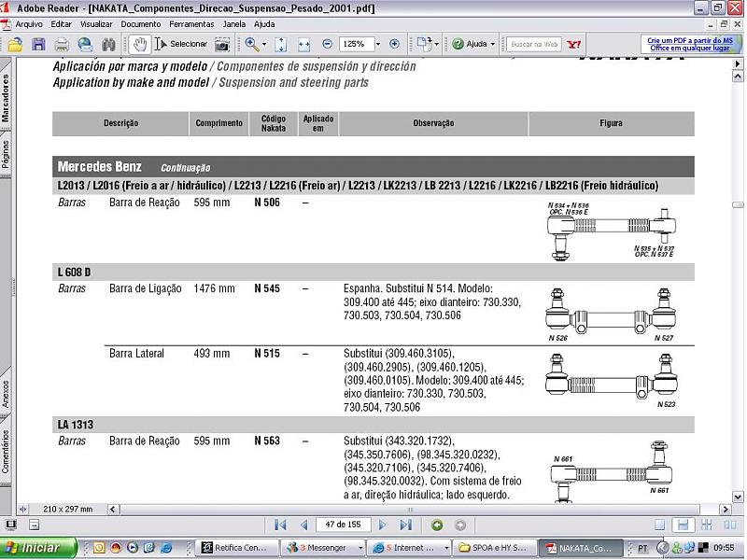Click the horizontal scrollbar right arrow
The height and width of the screenshot is (560, 747).
(726, 509)
